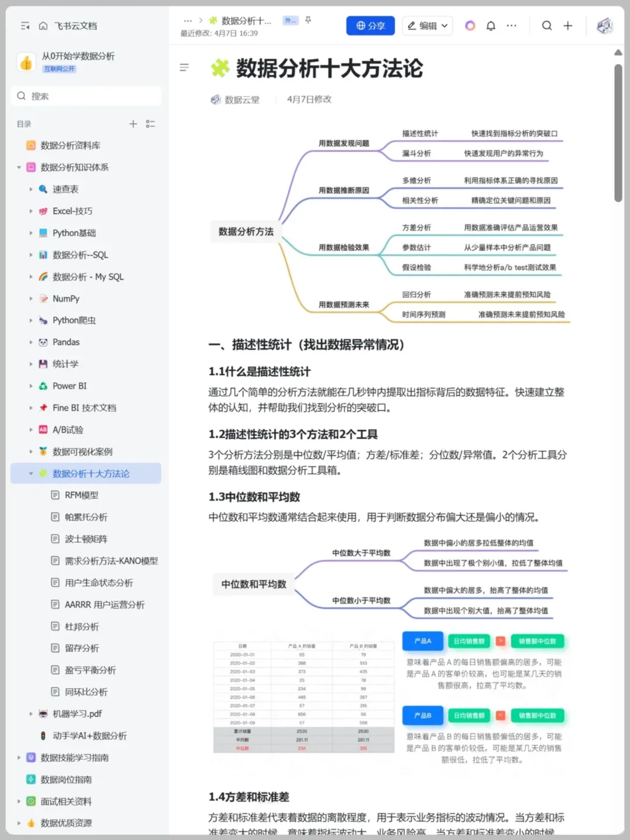Click the pin icon next to document title

tap(307, 20)
